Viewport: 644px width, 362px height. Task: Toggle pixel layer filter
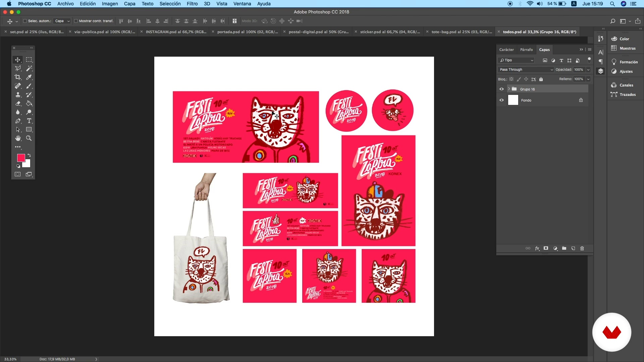point(545,60)
